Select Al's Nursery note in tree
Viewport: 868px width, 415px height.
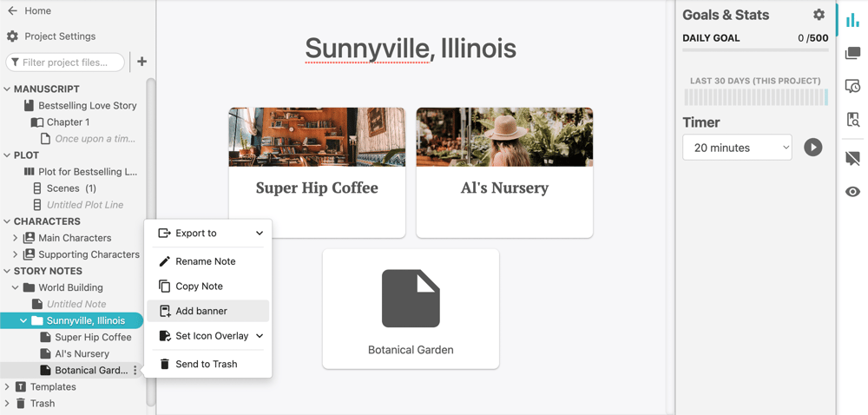click(82, 353)
